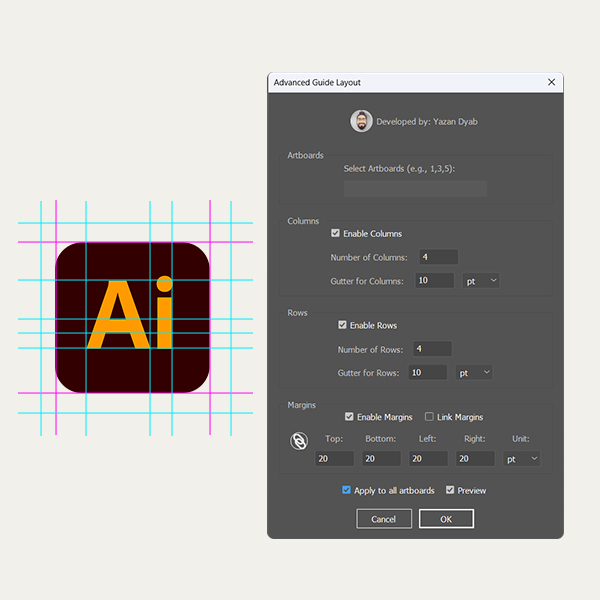600x600 pixels.
Task: Click the Adobe Illustrator Ai logo
Action: point(133,318)
